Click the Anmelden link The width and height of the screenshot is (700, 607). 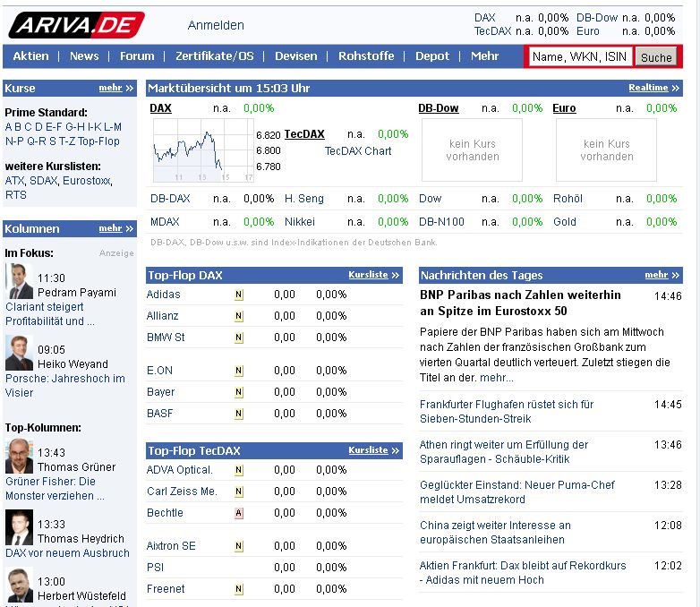click(216, 25)
